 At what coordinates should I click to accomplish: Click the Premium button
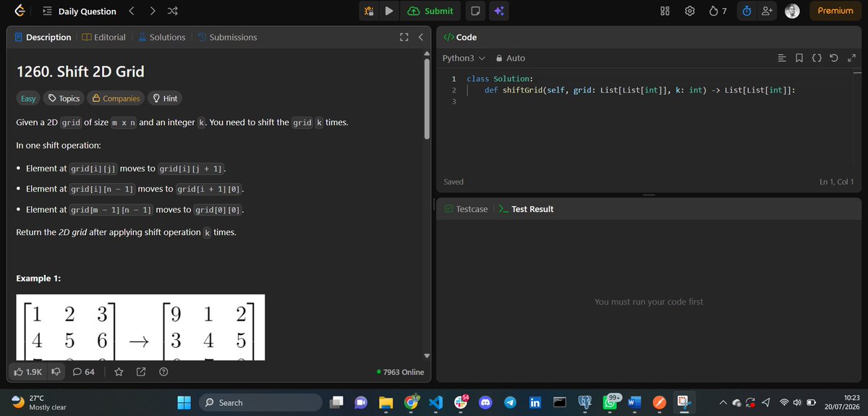coord(835,11)
